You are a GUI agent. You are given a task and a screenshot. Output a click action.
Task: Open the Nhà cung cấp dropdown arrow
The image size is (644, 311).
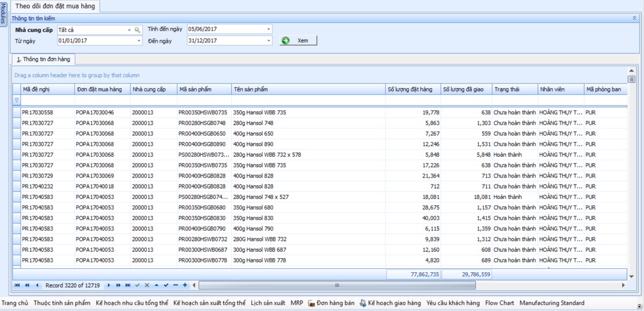tap(129, 30)
